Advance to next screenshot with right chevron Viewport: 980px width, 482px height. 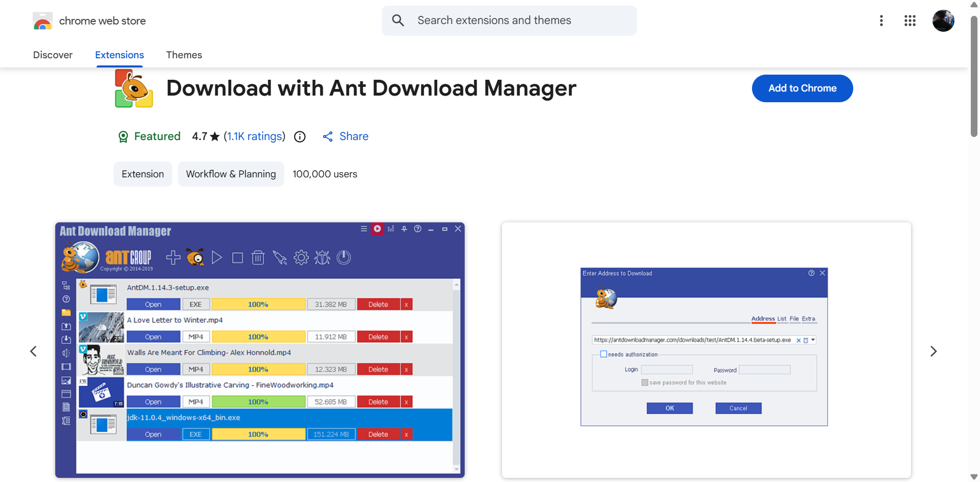point(934,351)
